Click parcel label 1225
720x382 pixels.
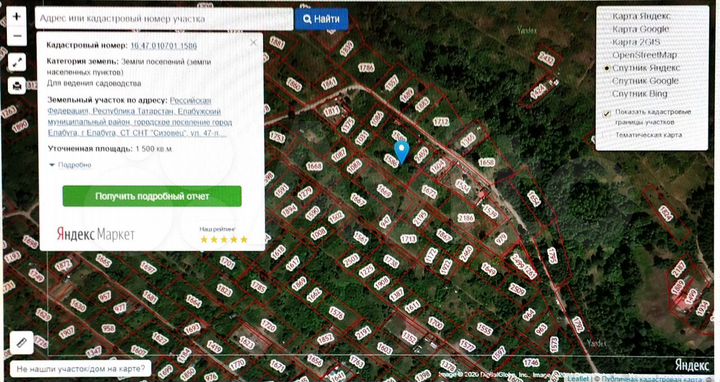[x=366, y=270]
